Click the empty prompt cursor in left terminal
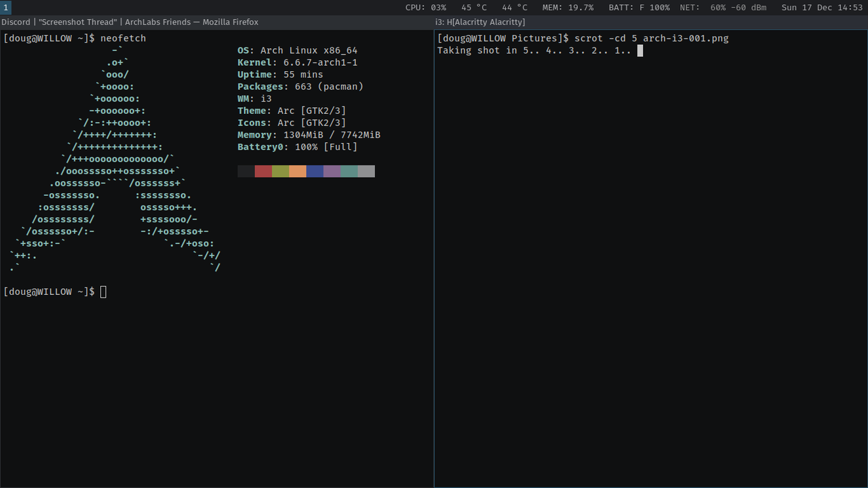The width and height of the screenshot is (868, 488). click(103, 292)
